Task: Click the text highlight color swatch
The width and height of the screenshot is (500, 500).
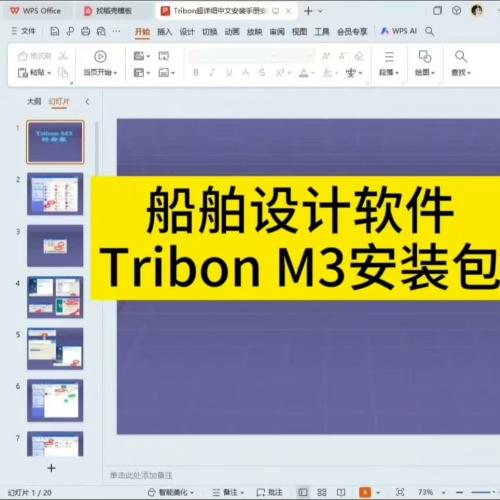Action: tap(327, 72)
